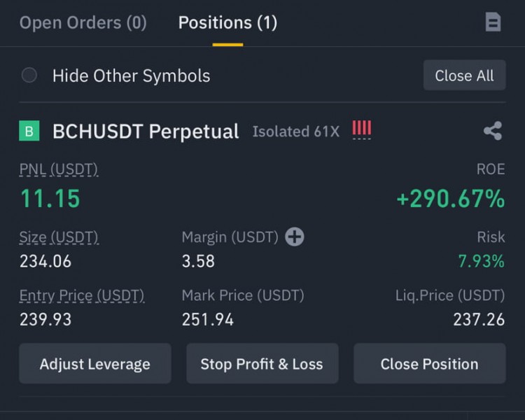525x420 pixels.
Task: Click the Adjust Leverage button
Action: [x=94, y=364]
